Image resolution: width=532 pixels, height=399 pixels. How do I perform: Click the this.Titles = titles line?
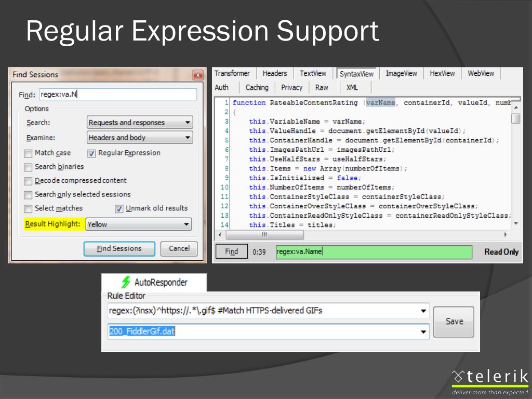pyautogui.click(x=292, y=225)
